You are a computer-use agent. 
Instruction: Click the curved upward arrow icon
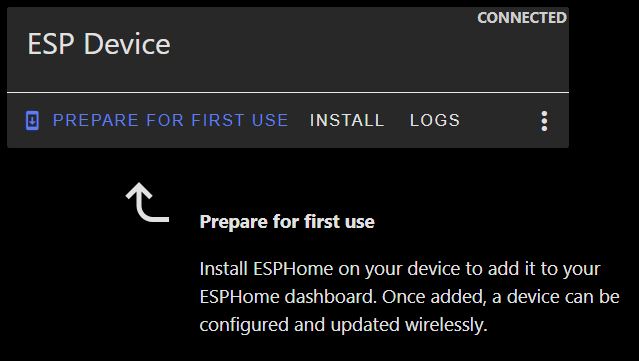tap(148, 203)
